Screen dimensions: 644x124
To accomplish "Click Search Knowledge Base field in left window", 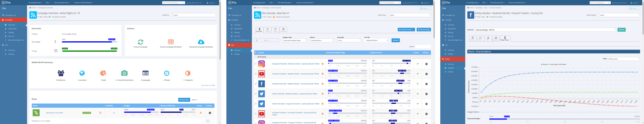I will tap(173, 3).
